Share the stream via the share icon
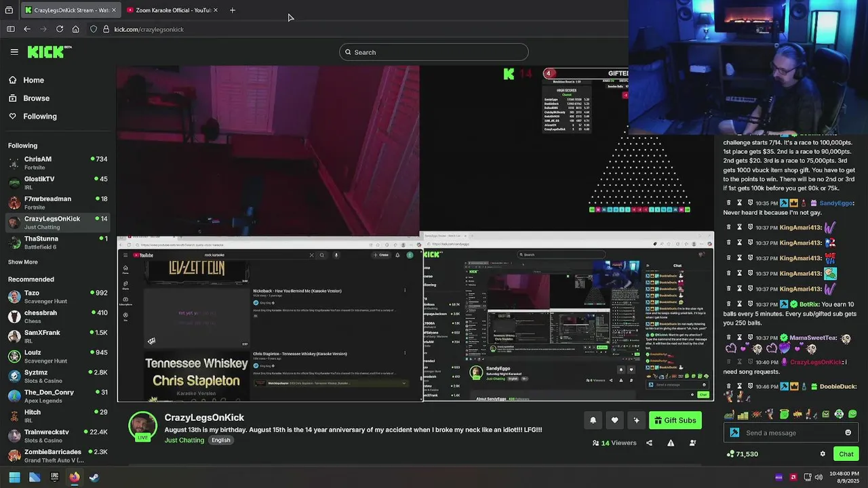The width and height of the screenshot is (868, 488). pyautogui.click(x=649, y=443)
